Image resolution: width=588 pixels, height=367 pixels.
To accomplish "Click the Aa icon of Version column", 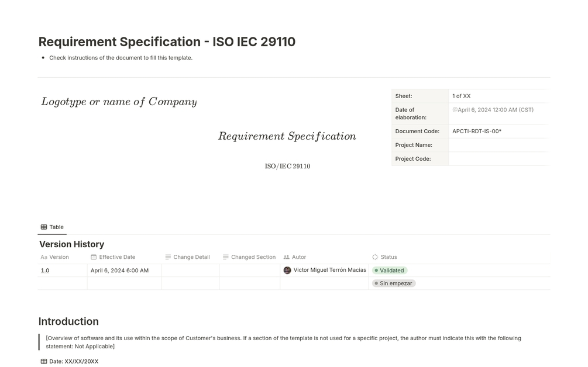I will pos(44,257).
